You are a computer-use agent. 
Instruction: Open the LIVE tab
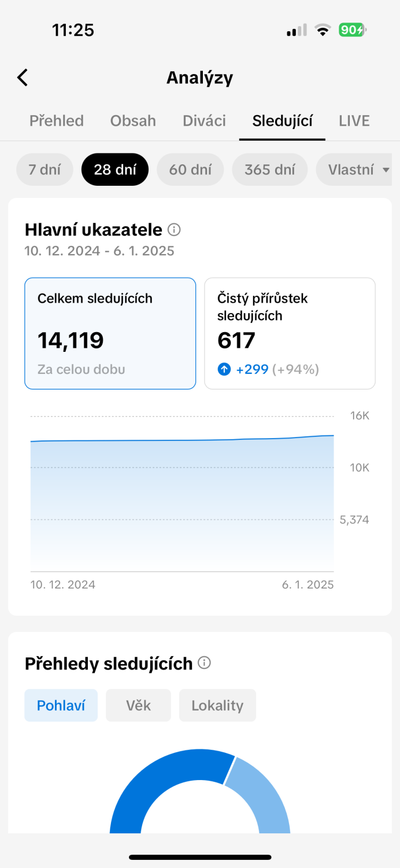point(354,120)
